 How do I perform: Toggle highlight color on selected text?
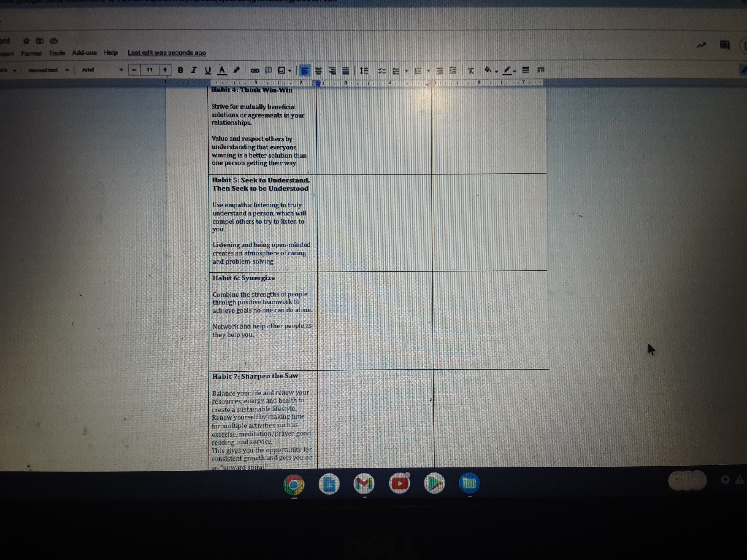[236, 70]
